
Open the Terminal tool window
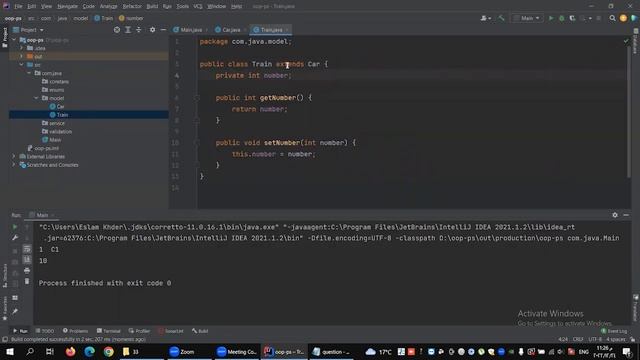(109, 331)
